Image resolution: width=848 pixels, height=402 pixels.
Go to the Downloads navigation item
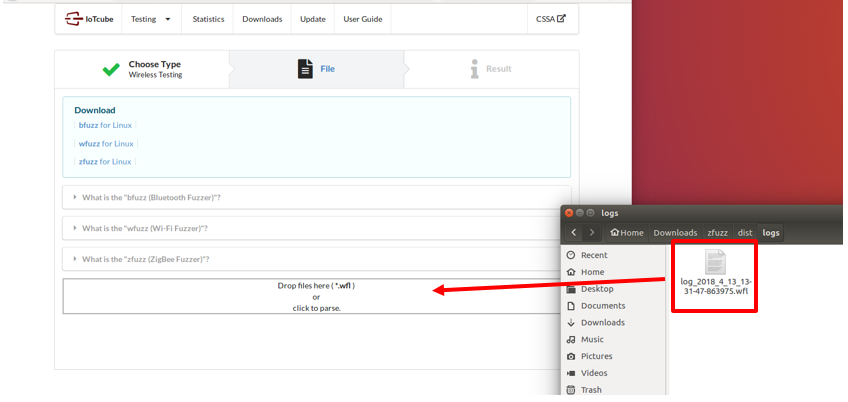point(262,19)
